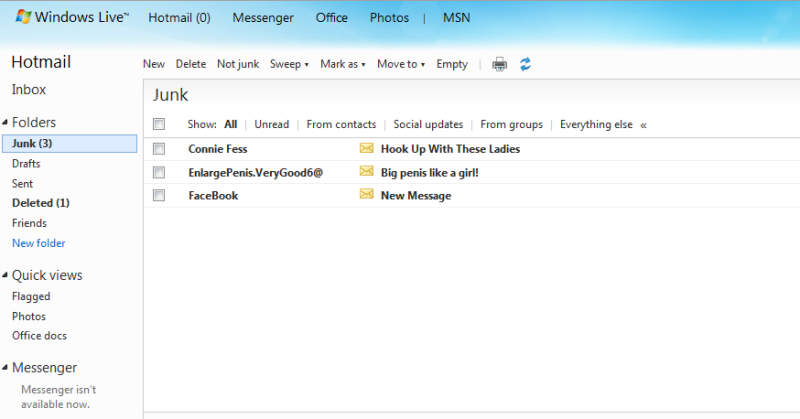The width and height of the screenshot is (800, 419).
Task: Click the print icon in toolbar
Action: 499,64
